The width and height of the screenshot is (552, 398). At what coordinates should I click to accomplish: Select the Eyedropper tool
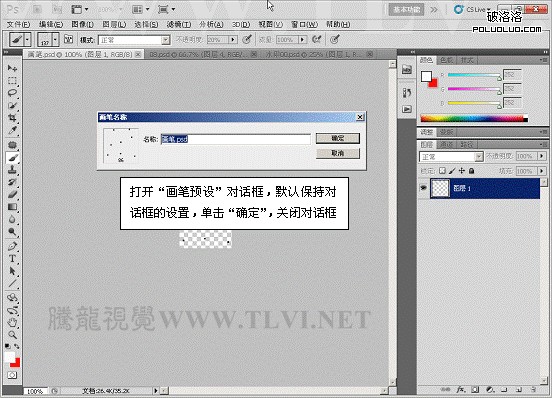pos(12,130)
